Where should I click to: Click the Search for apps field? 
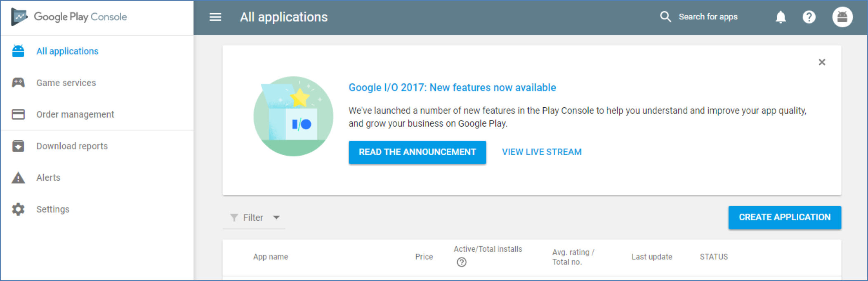708,17
